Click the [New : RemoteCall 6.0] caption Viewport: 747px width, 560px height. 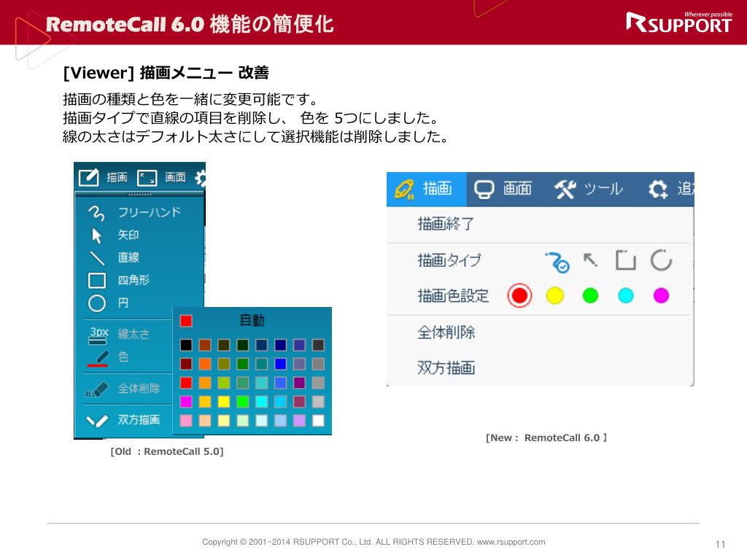(546, 437)
